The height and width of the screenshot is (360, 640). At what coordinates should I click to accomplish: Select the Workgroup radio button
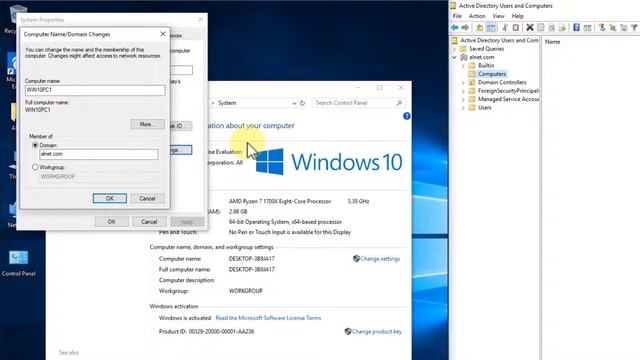(35, 167)
